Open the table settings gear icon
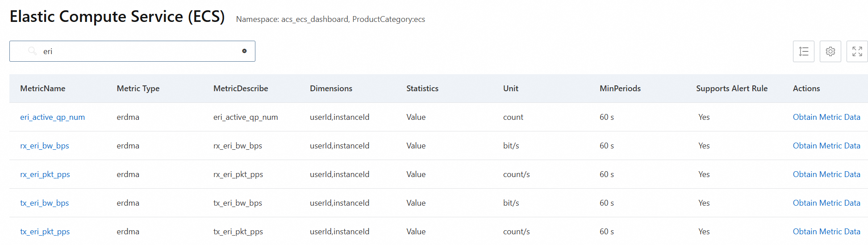Viewport: 868px width, 245px height. pyautogui.click(x=830, y=51)
